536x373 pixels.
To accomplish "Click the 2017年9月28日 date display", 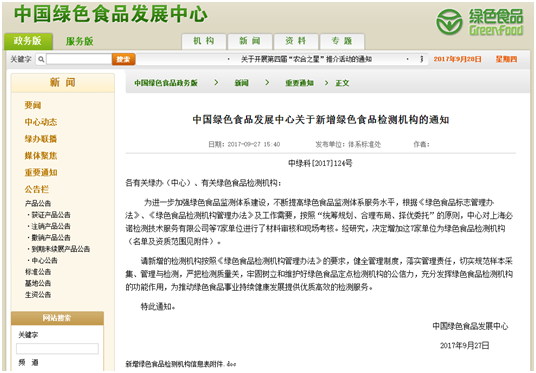I will click(x=457, y=59).
